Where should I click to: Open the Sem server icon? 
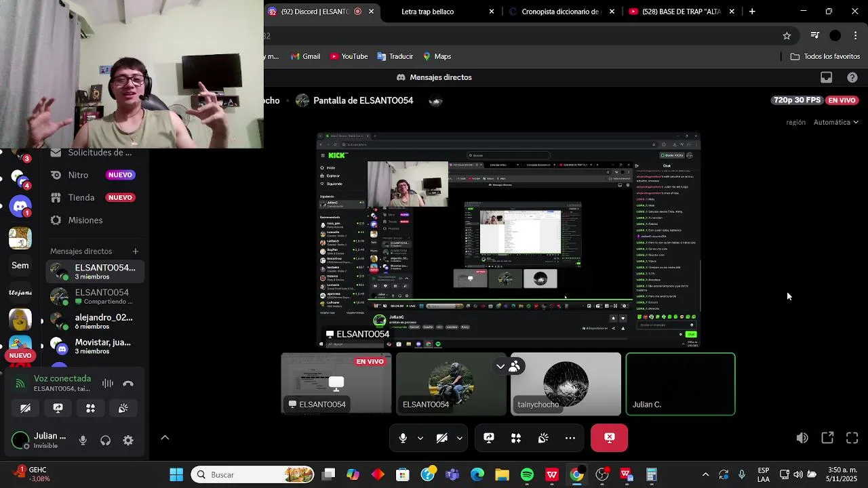click(20, 266)
